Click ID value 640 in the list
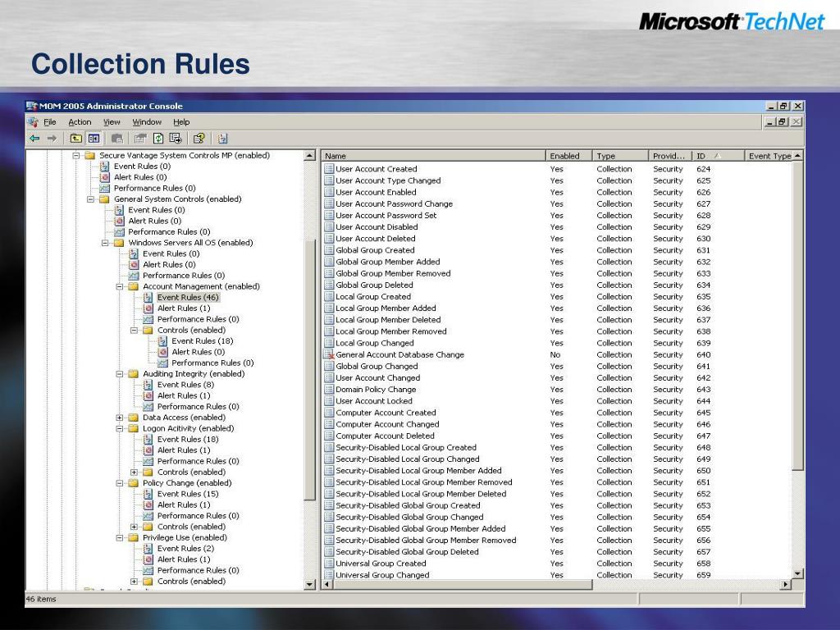Image resolution: width=840 pixels, height=630 pixels. tap(703, 354)
